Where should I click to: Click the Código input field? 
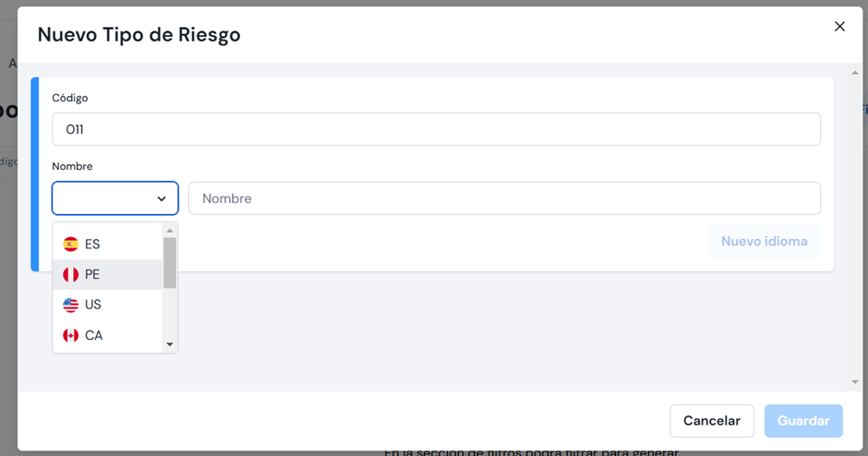436,129
